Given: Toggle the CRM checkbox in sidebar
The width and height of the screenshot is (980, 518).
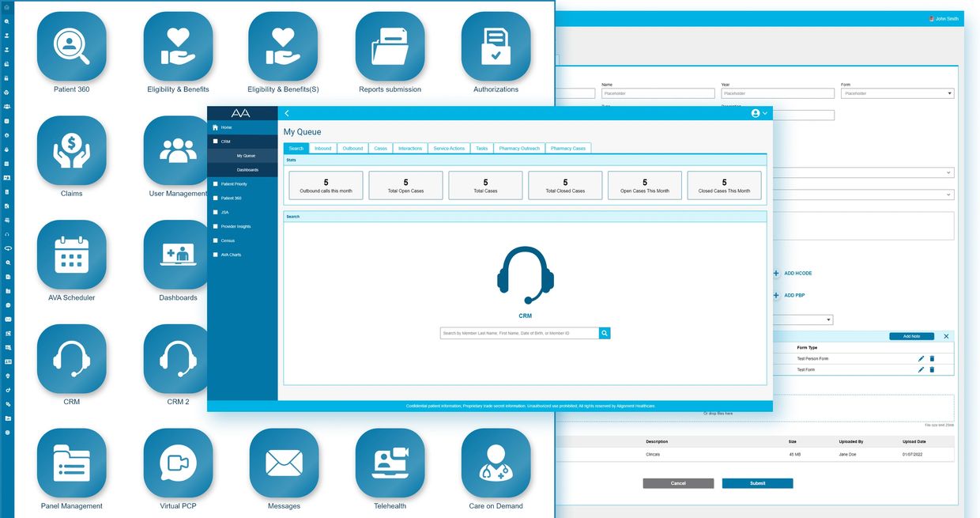Looking at the screenshot, I should click(215, 142).
